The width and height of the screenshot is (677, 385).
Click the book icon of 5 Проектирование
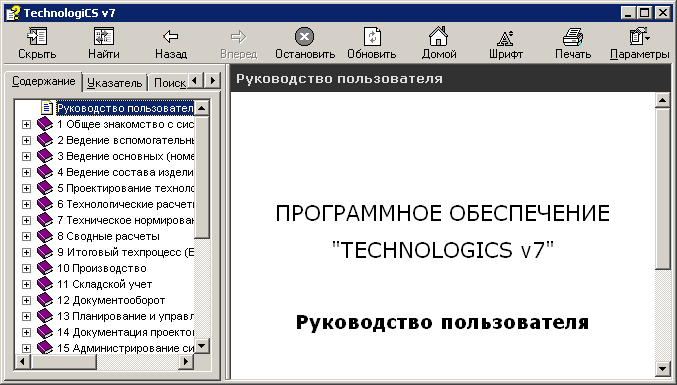click(44, 188)
